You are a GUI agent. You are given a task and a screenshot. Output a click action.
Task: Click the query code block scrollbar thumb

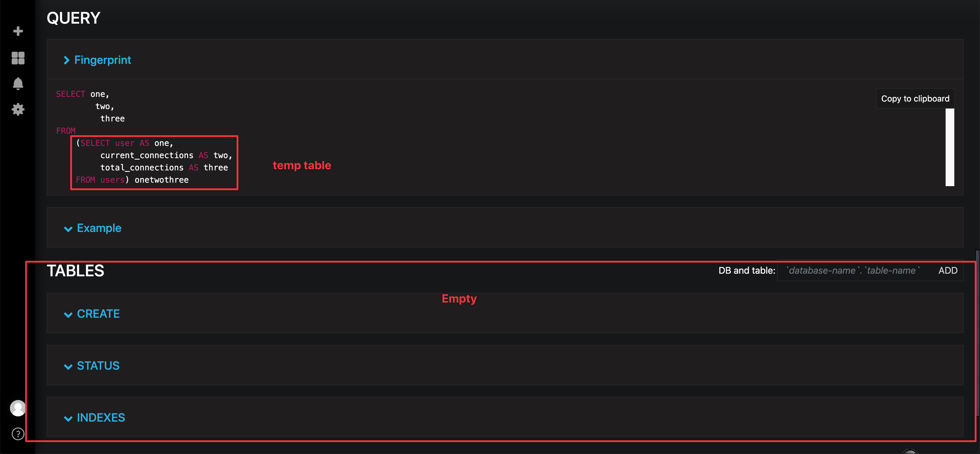click(950, 146)
